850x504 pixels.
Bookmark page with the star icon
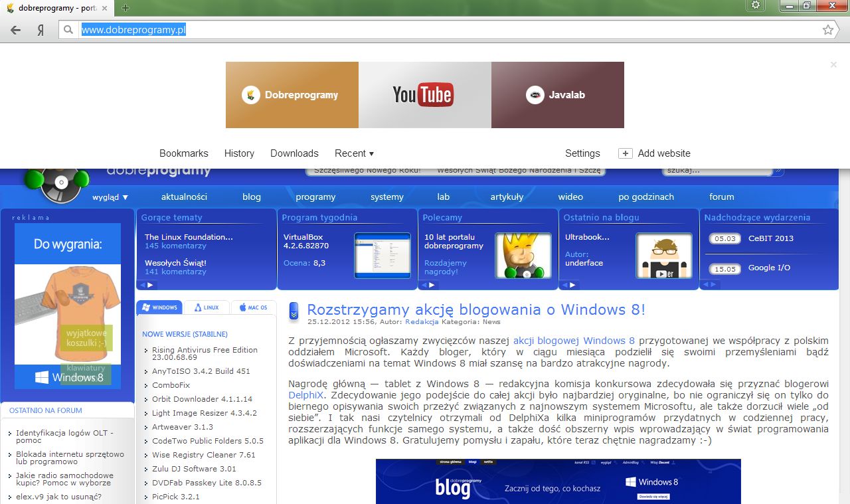(828, 30)
